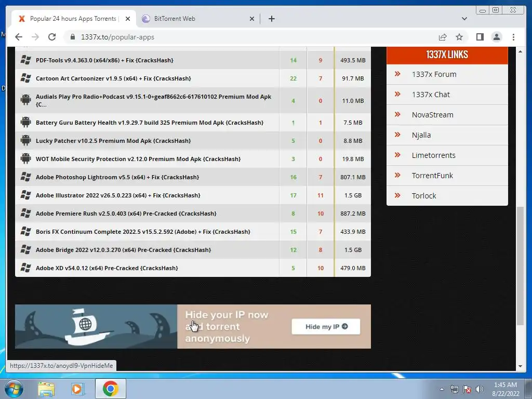Click the Android icon beside Battery Guru row
This screenshot has width=532, height=399.
tap(25, 122)
